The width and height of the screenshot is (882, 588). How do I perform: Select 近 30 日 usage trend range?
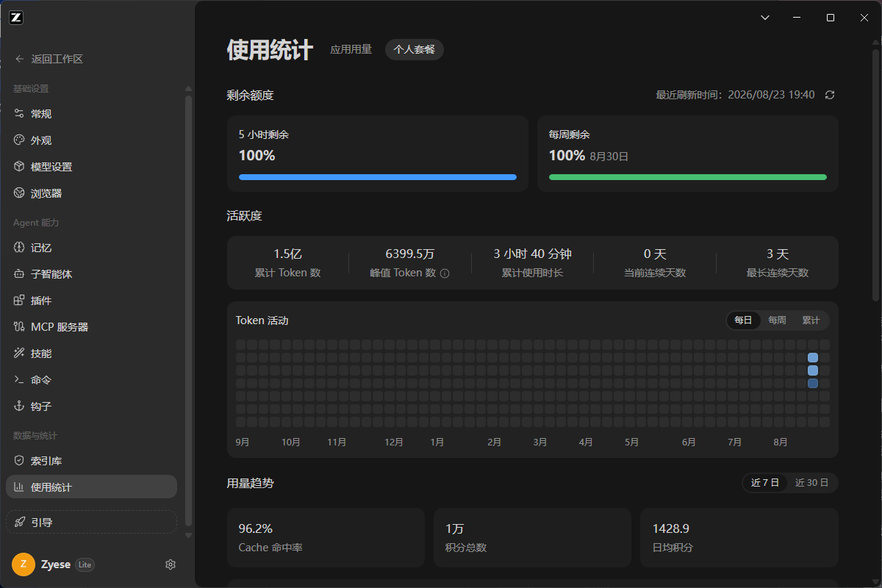pos(812,483)
